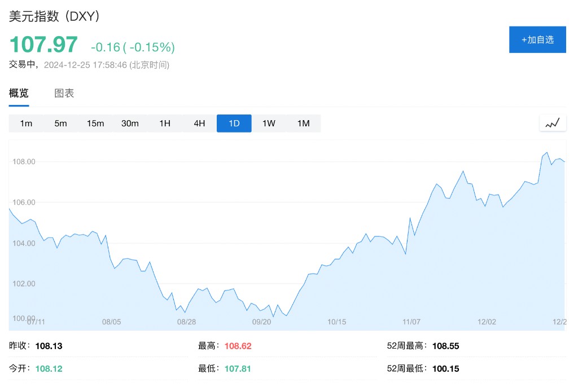
Task: Click the 104.00 y-axis label
Action: pyautogui.click(x=24, y=243)
